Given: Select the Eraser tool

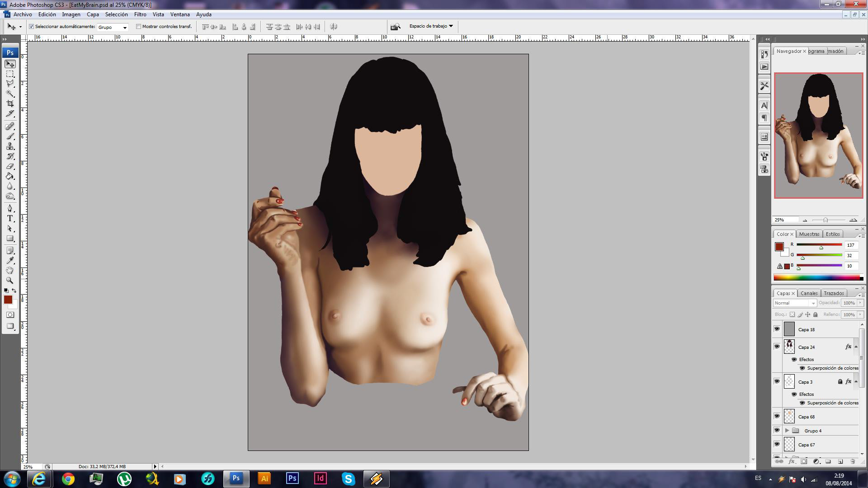Looking at the screenshot, I should point(10,166).
